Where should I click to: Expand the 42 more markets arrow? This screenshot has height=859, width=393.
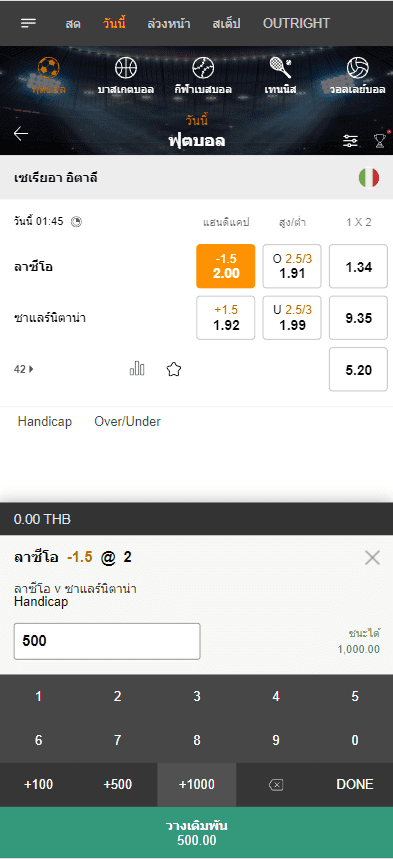pyautogui.click(x=24, y=369)
